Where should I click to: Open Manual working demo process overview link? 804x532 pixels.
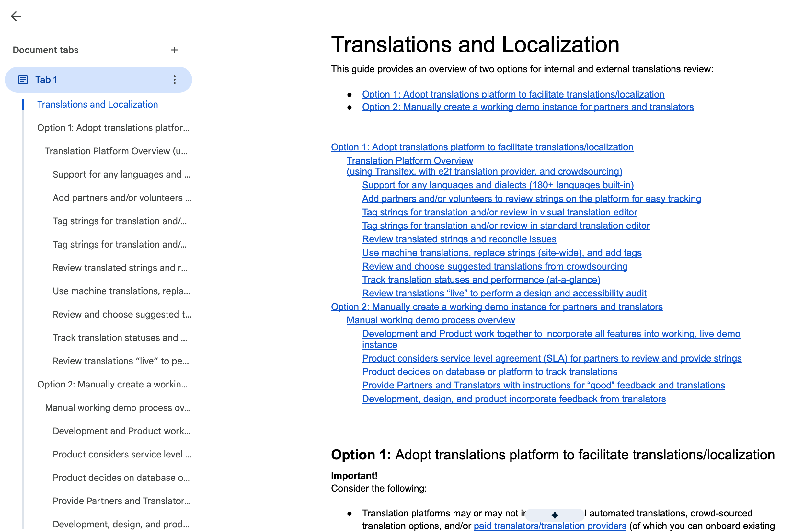(x=431, y=320)
